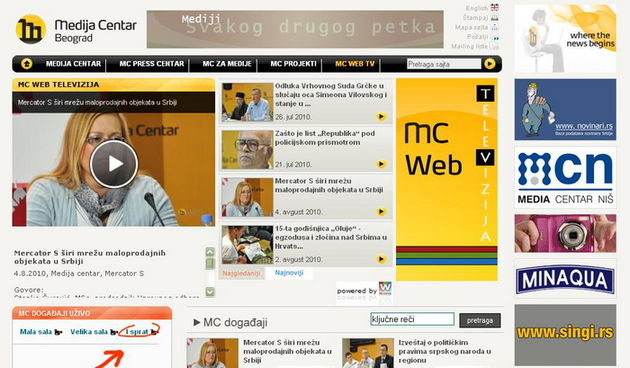Open the I sprat live stream
Viewport: 630px width, 368px height.
click(x=137, y=332)
